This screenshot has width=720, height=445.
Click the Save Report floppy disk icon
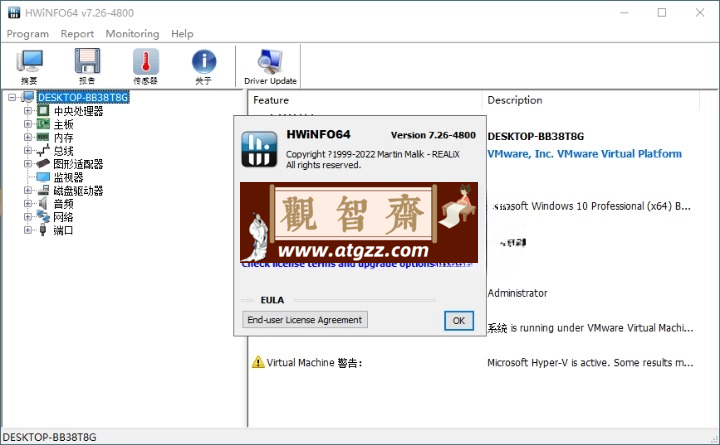pos(87,61)
